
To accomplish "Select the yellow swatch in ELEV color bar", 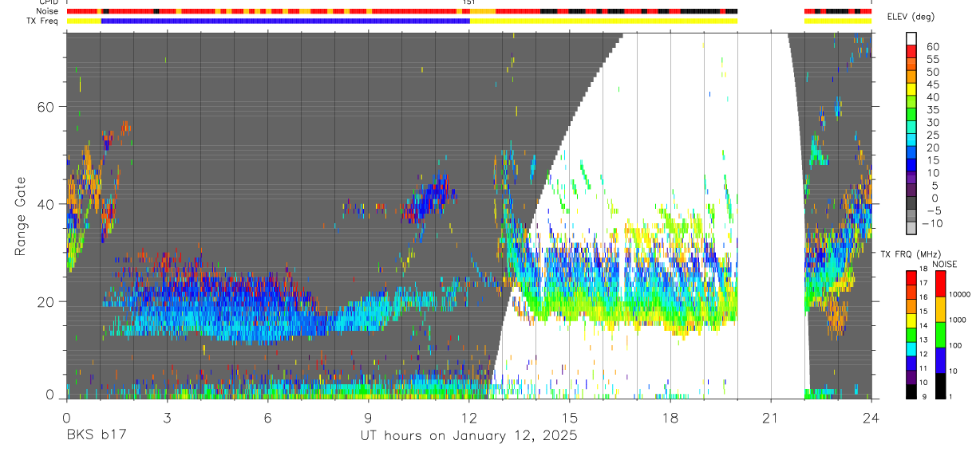I will (x=912, y=91).
